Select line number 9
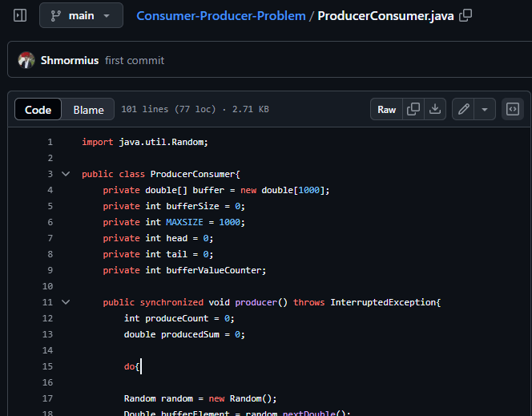532x416 pixels. pos(50,270)
